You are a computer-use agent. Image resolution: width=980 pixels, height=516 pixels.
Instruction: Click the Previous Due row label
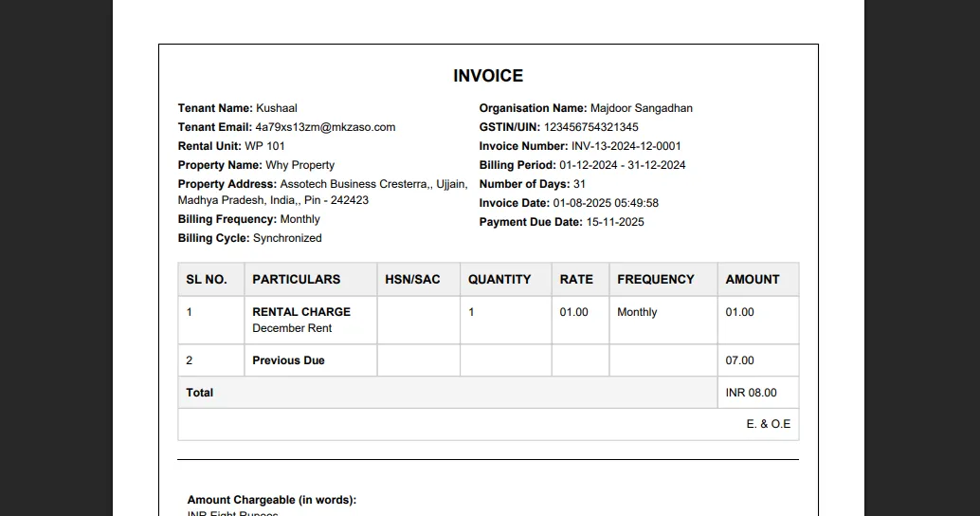[x=288, y=360]
